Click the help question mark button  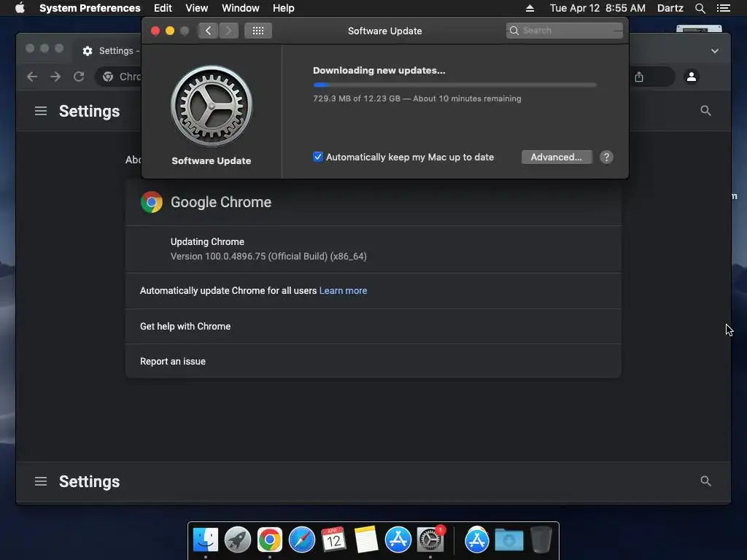pos(606,157)
